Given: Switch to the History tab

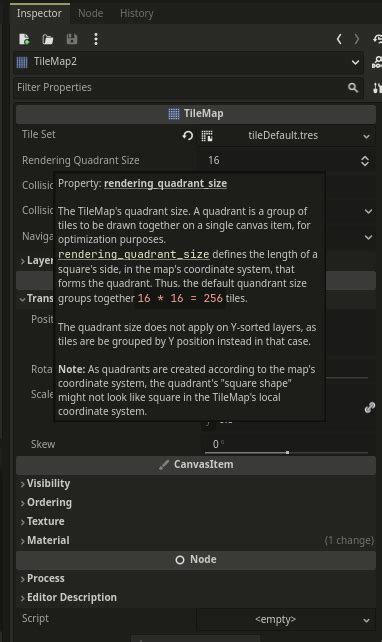Looking at the screenshot, I should coord(136,14).
